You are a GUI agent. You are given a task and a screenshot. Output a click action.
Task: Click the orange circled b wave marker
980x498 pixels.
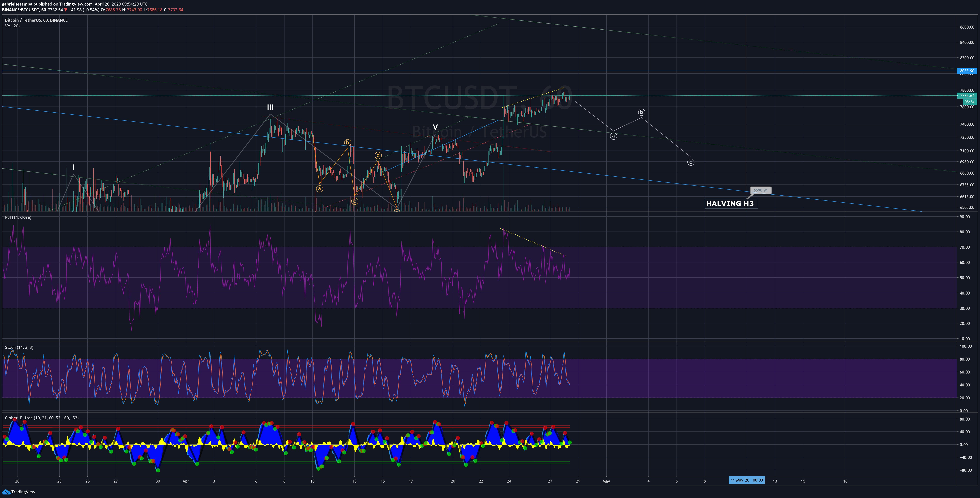point(347,143)
